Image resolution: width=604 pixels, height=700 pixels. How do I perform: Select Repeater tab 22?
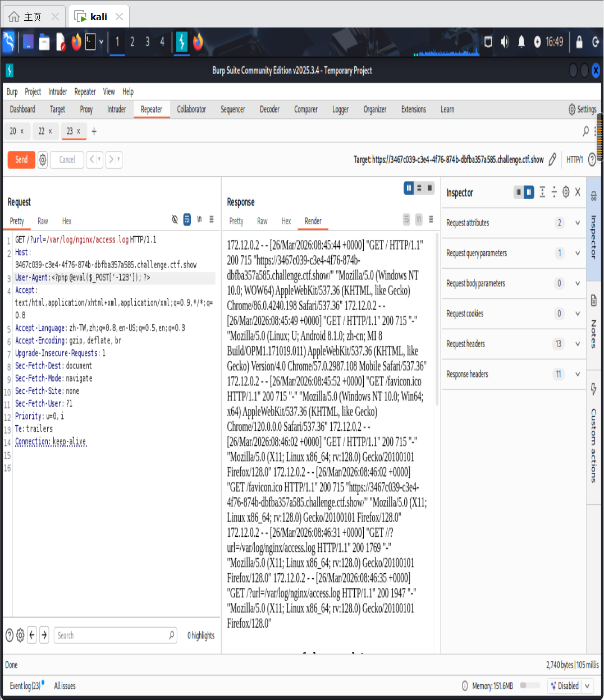(x=45, y=131)
